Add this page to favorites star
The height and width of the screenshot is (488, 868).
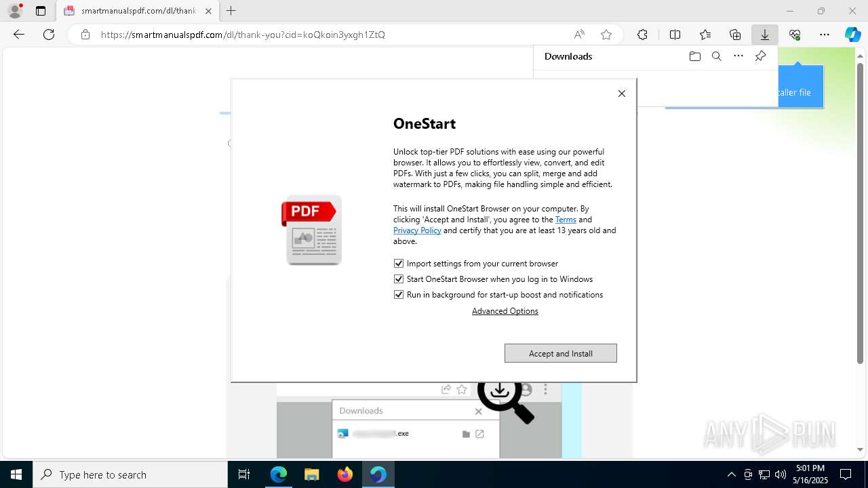606,35
